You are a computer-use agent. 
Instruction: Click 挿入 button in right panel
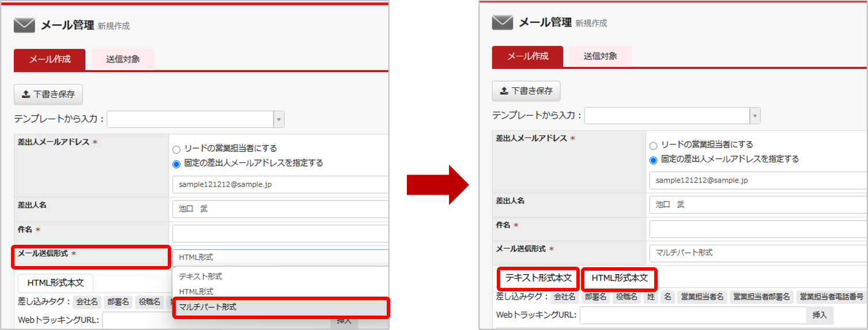[820, 315]
